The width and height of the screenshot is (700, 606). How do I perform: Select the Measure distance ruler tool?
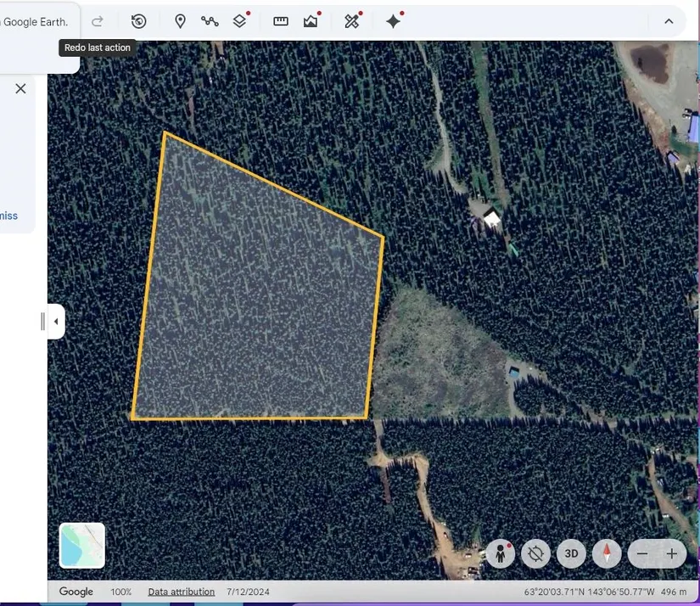tap(281, 21)
